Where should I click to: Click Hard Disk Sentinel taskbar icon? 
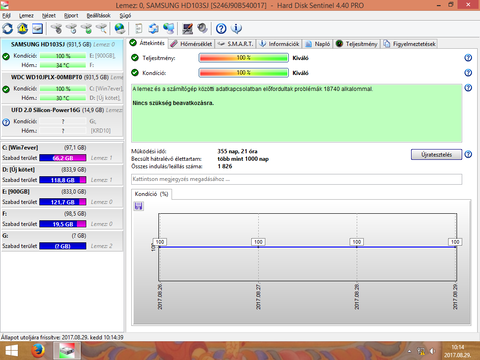click(67, 351)
